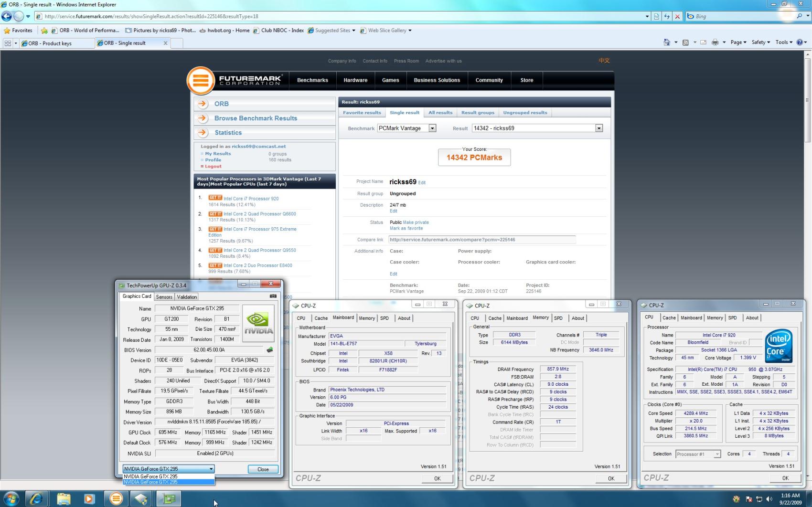Click the Statistics sidebar link

tap(228, 133)
